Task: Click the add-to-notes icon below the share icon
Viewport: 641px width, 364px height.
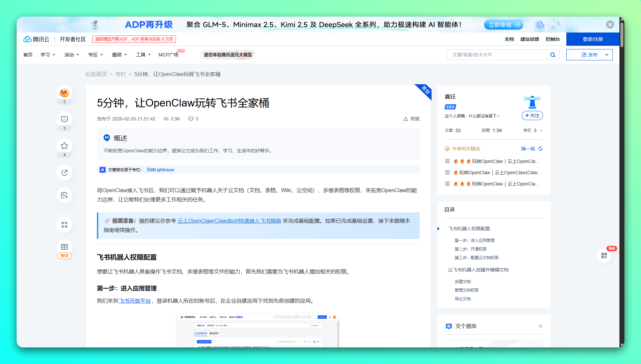Action: point(64,195)
